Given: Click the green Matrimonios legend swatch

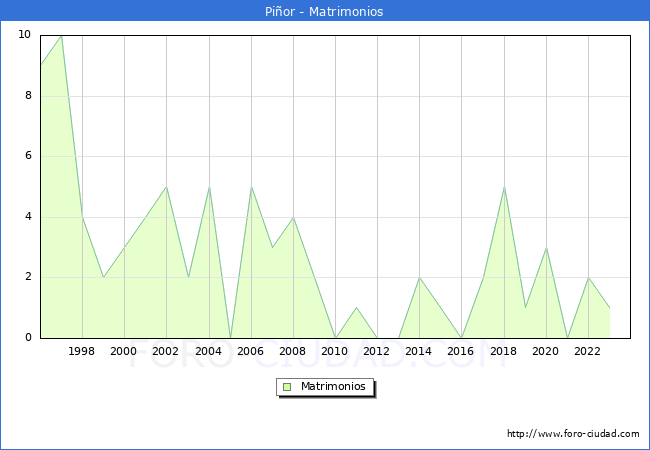Looking at the screenshot, I should click(287, 387).
